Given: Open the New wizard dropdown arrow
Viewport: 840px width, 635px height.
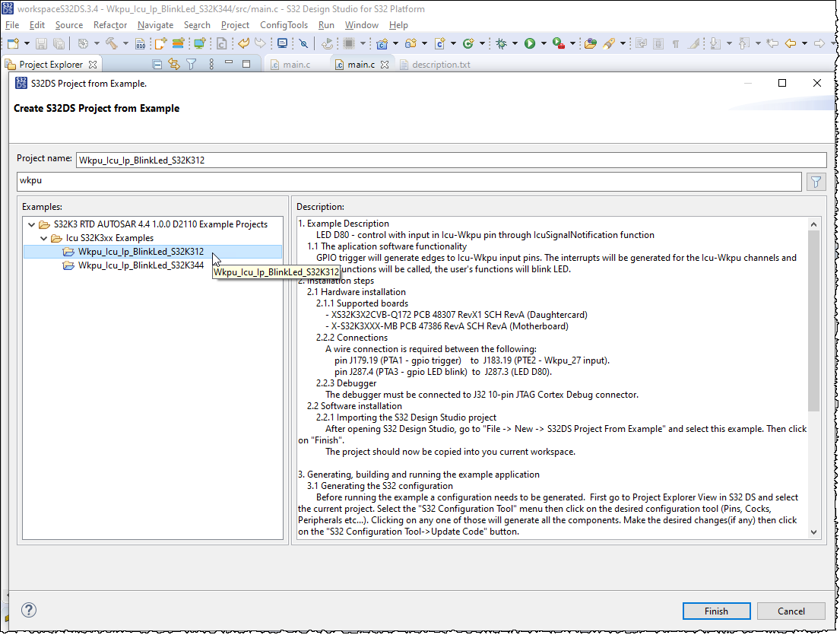Looking at the screenshot, I should pos(25,43).
